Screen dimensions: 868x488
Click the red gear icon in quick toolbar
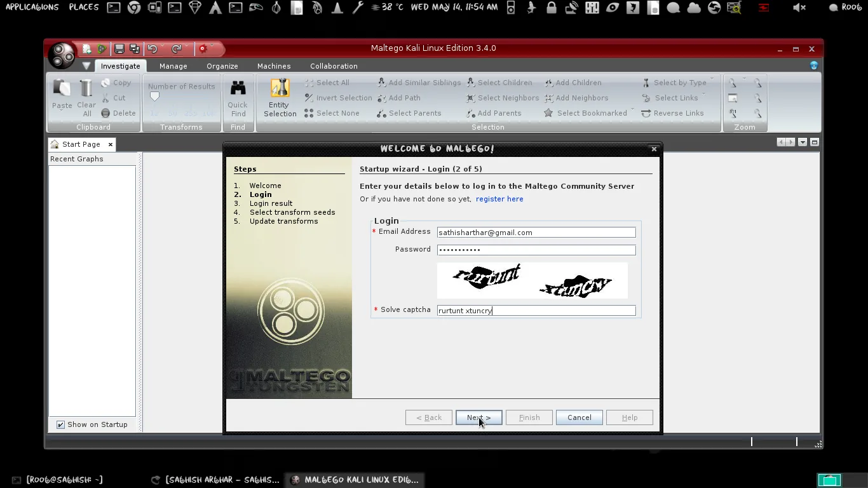click(x=203, y=49)
